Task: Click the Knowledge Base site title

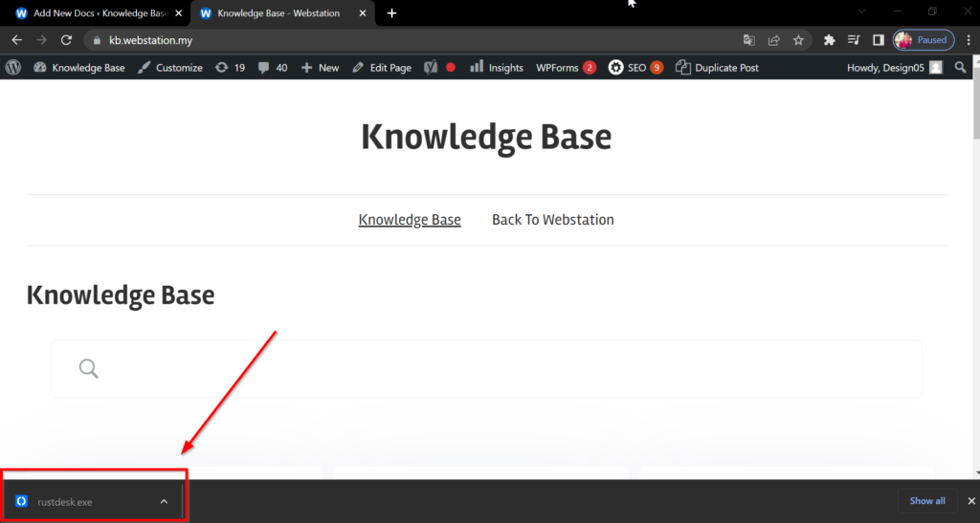Action: [x=486, y=137]
